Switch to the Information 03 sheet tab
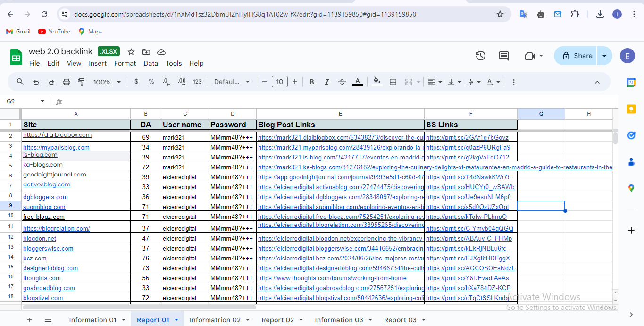 click(338, 320)
